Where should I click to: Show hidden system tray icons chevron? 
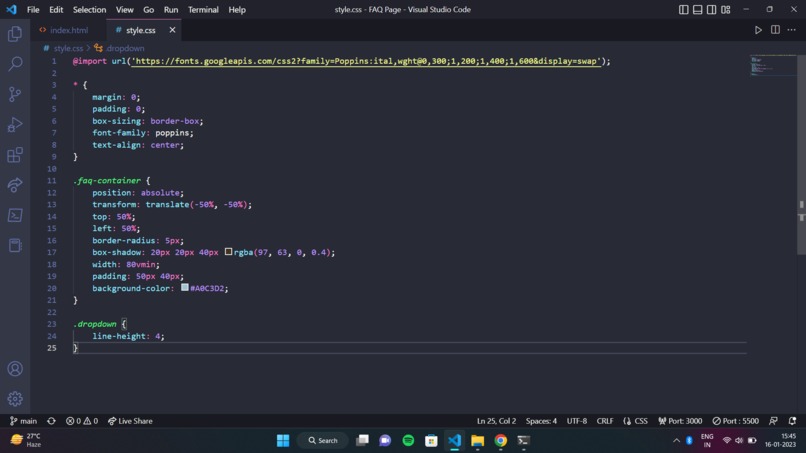click(676, 441)
